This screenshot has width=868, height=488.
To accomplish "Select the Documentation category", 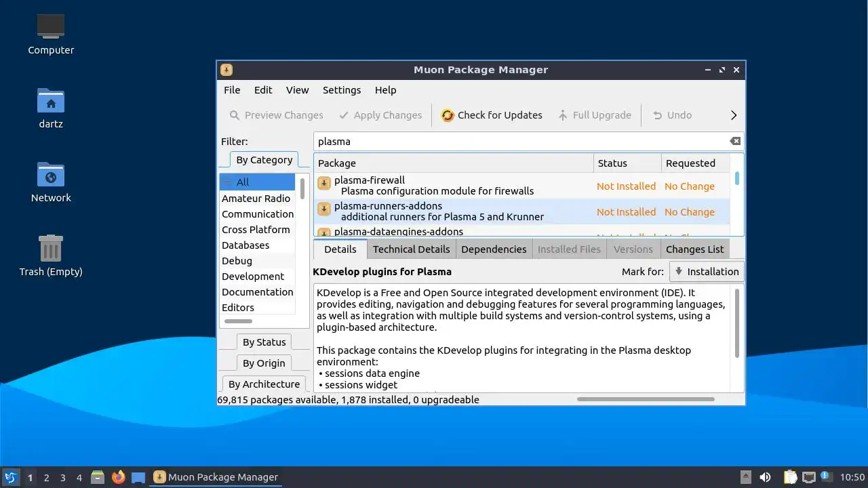I will [257, 292].
